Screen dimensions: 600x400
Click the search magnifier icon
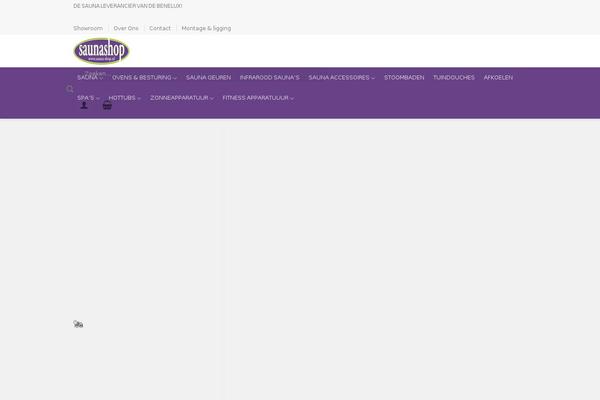pos(70,89)
